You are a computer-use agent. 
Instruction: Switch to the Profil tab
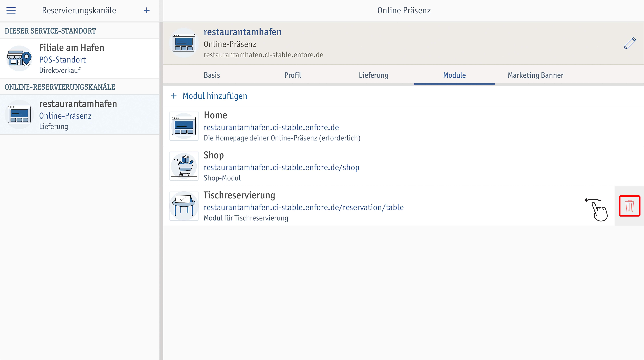(292, 75)
